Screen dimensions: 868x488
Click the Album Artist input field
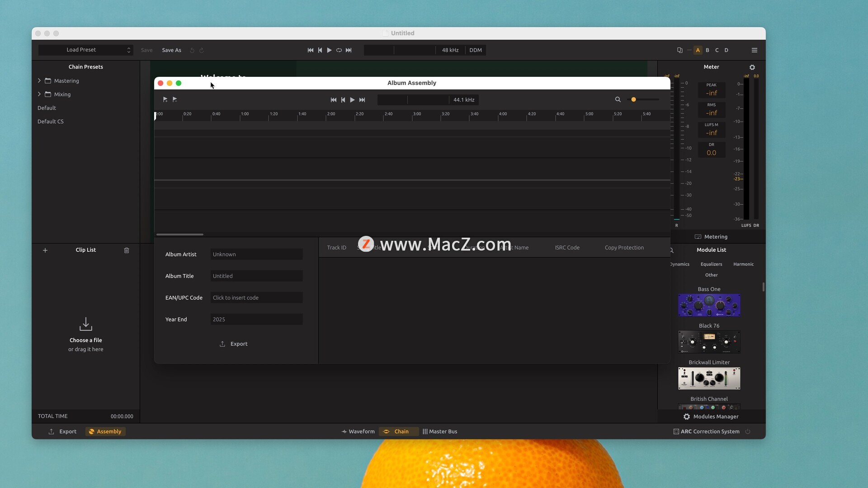(256, 254)
